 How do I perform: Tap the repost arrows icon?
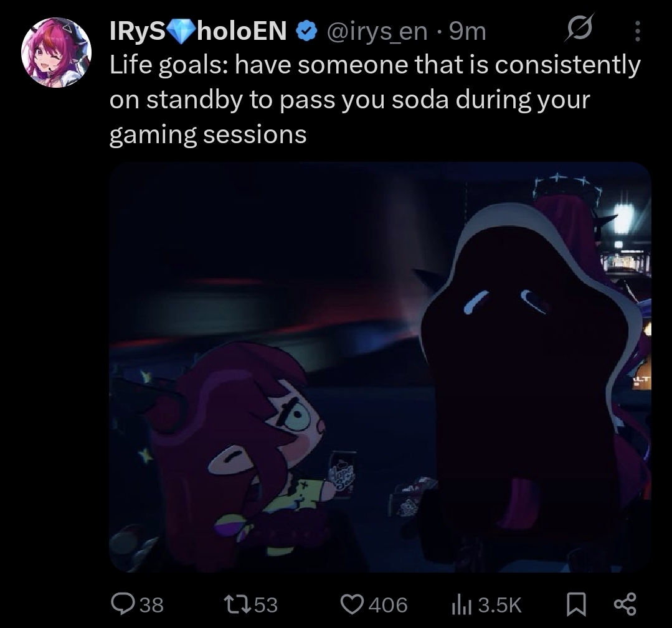click(239, 604)
